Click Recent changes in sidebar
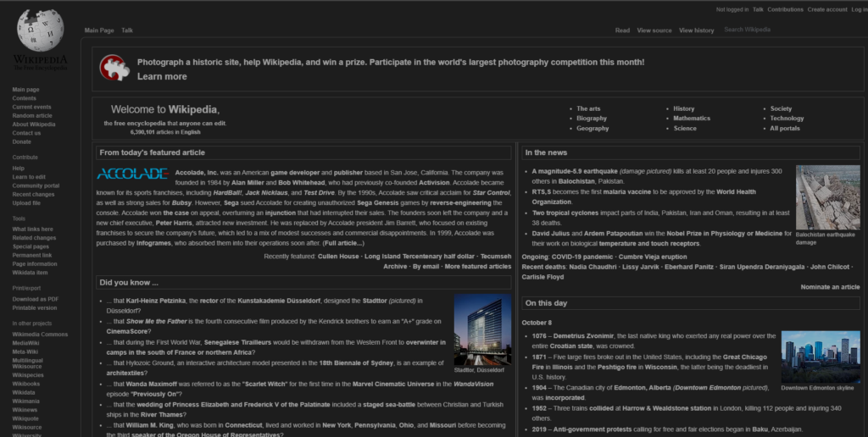Image resolution: width=868 pixels, height=437 pixels. (x=33, y=194)
